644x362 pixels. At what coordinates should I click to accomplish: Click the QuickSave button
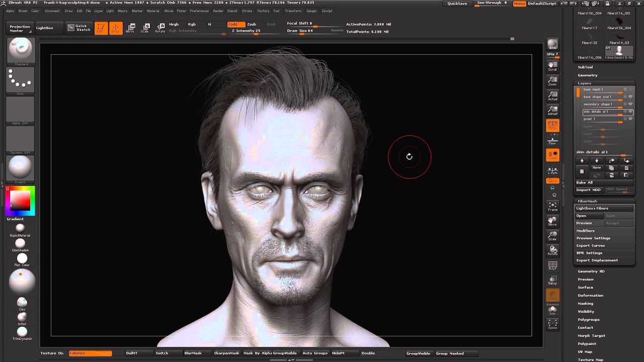coord(457,4)
